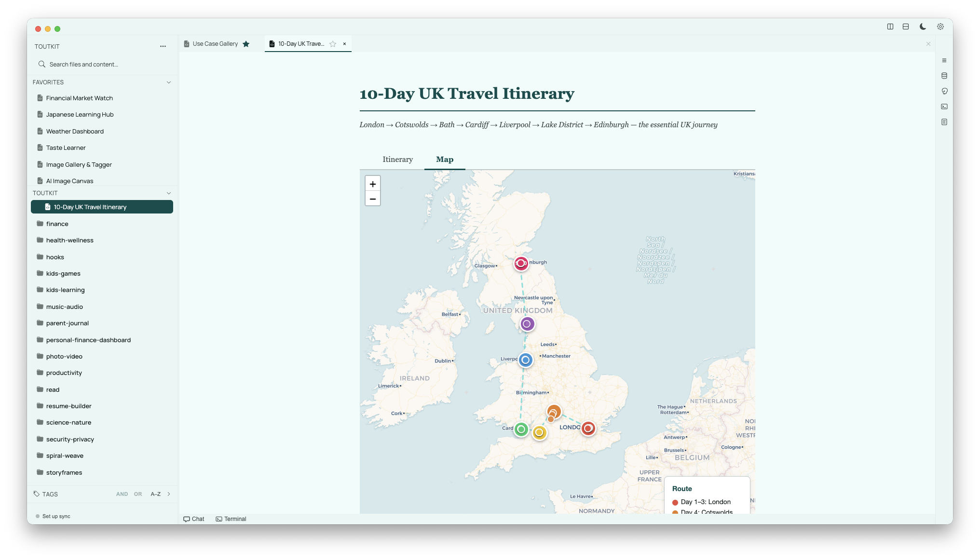Open the Chat panel
This screenshot has height=560, width=980.
click(194, 519)
